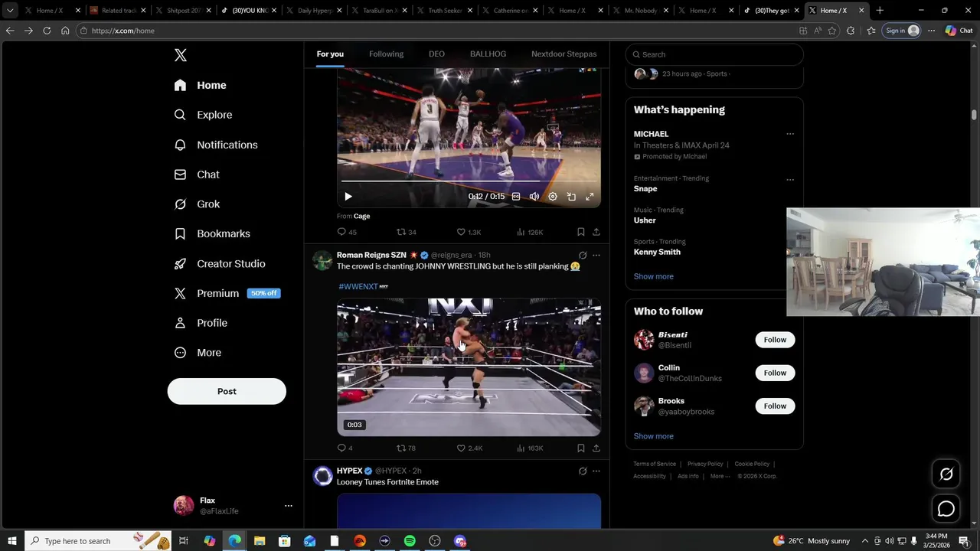Open more options on Roman Reigns post

pyautogui.click(x=596, y=255)
